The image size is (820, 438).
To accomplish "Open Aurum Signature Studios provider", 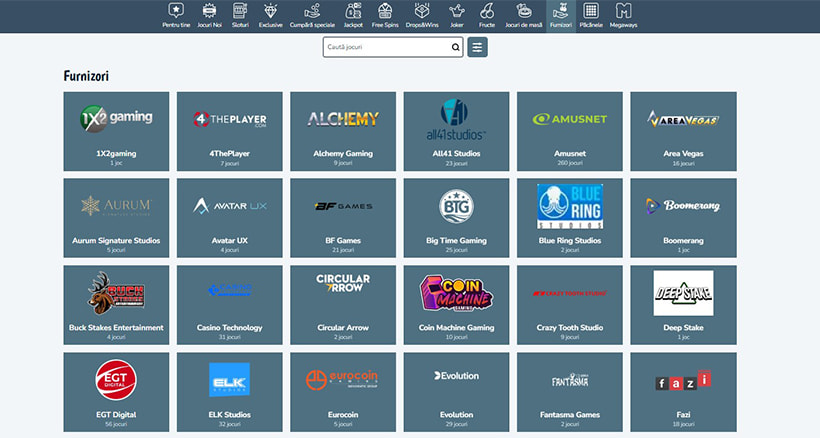I will [116, 218].
